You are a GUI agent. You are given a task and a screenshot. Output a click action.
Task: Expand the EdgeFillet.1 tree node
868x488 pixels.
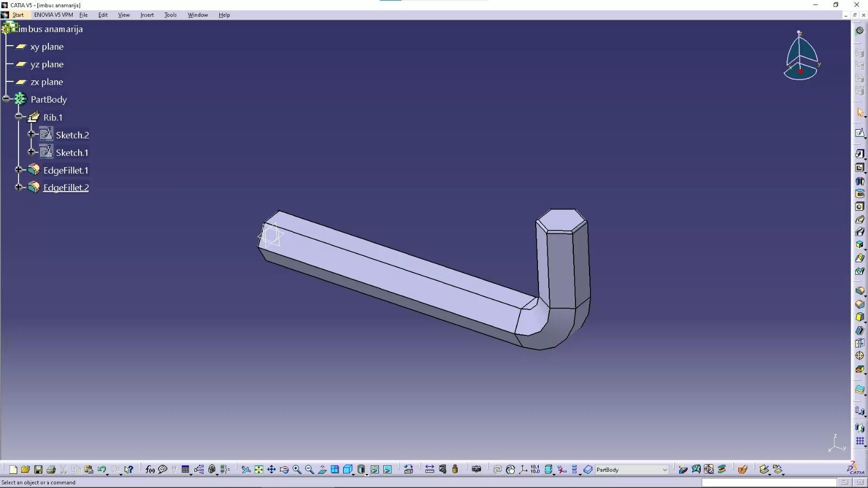[x=18, y=170]
